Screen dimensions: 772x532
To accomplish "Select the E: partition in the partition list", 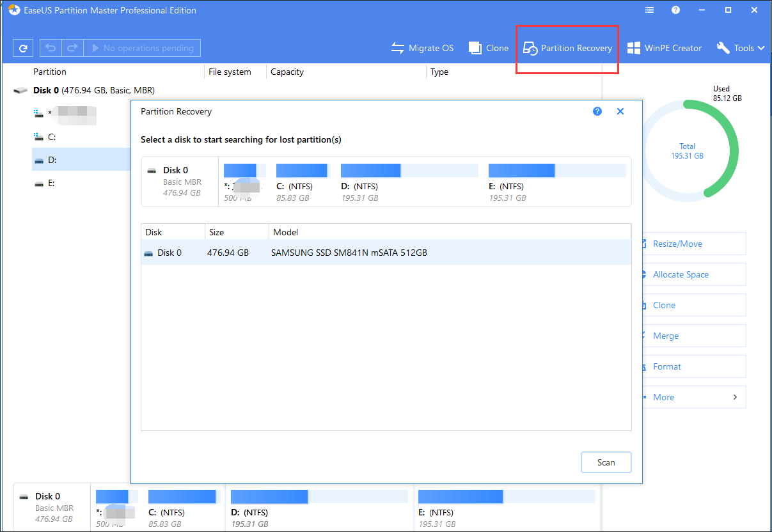I will [x=52, y=183].
